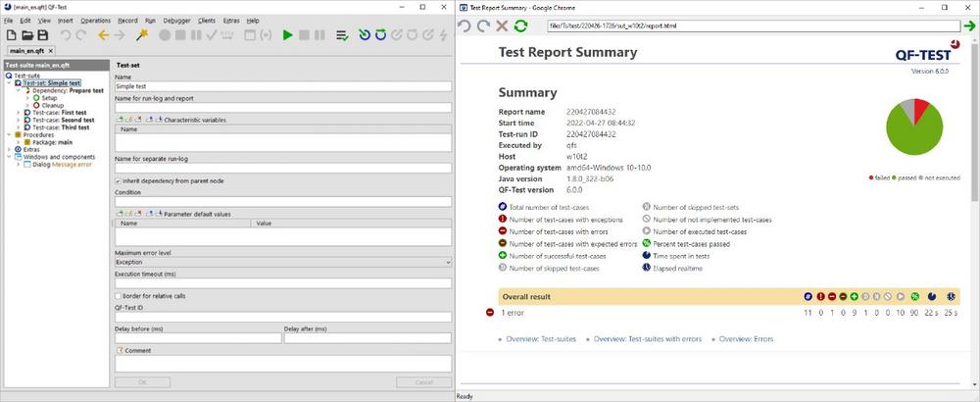Go back with the yellow left arrow

103,35
